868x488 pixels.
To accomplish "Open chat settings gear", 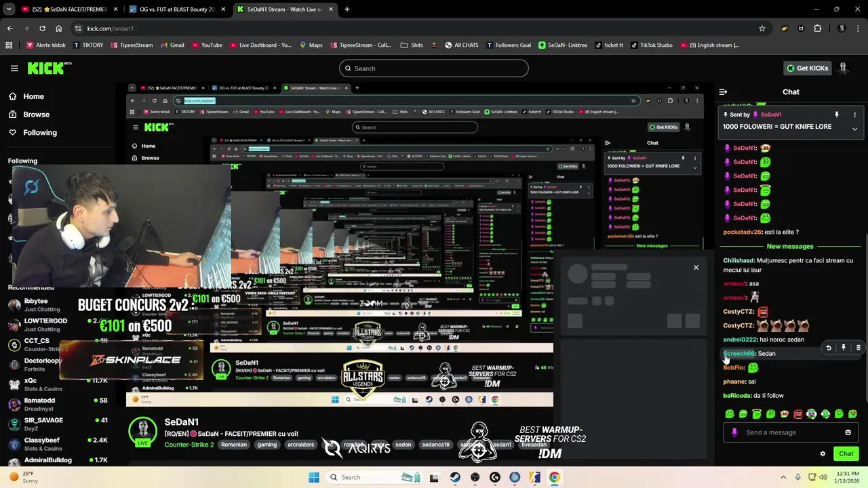I will pos(823,454).
